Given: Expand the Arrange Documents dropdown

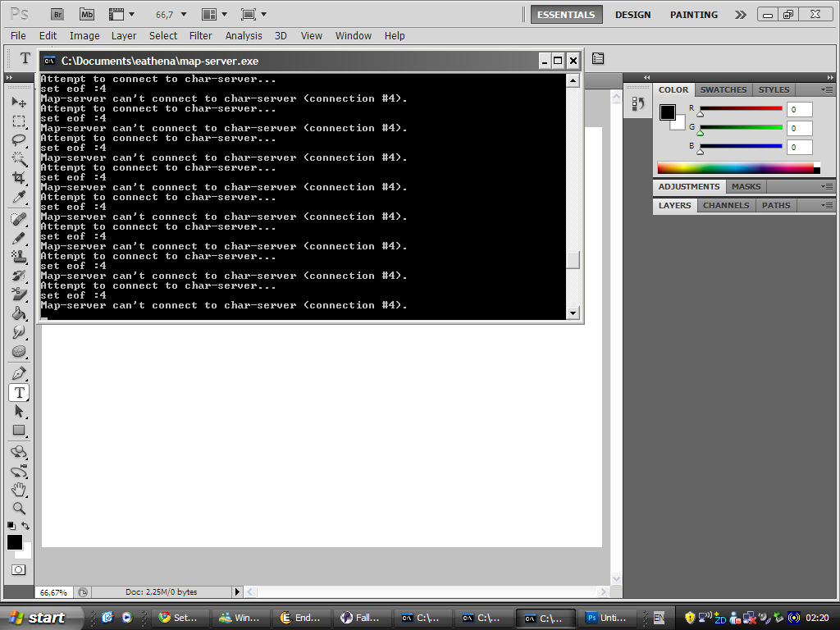Looking at the screenshot, I should pyautogui.click(x=214, y=14).
